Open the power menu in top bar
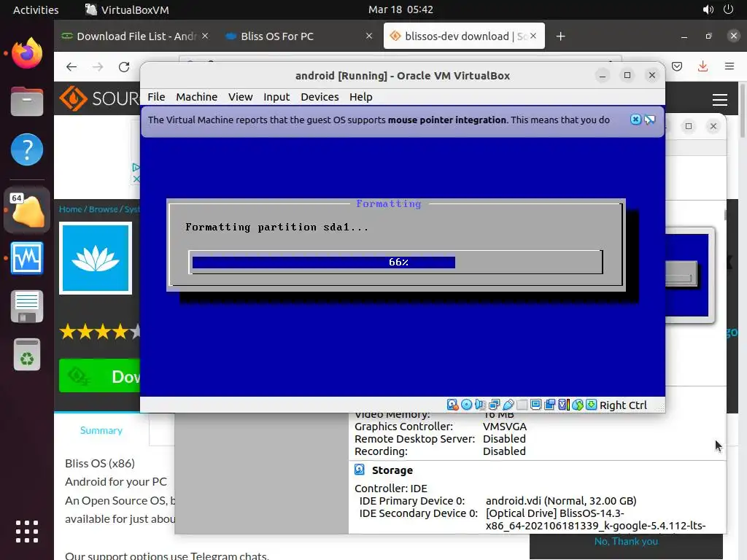The width and height of the screenshot is (747, 560). 729,9
